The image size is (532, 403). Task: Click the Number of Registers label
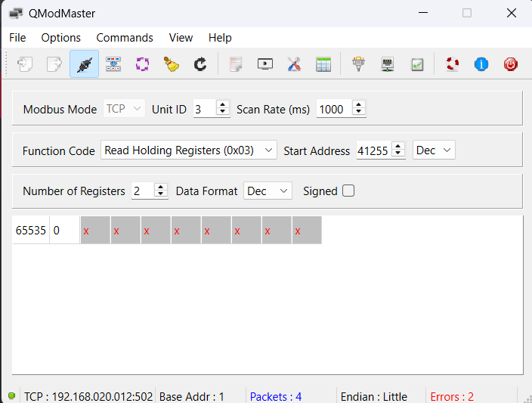(x=74, y=191)
